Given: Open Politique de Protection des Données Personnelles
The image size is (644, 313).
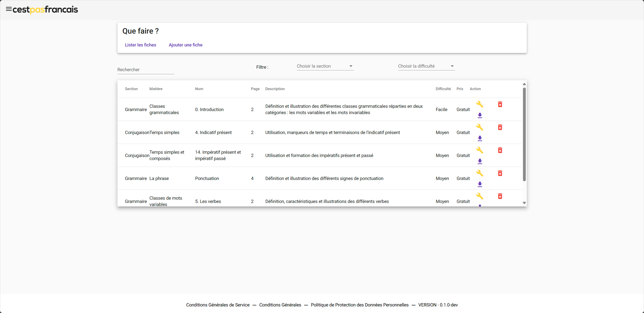Looking at the screenshot, I should click(360, 305).
